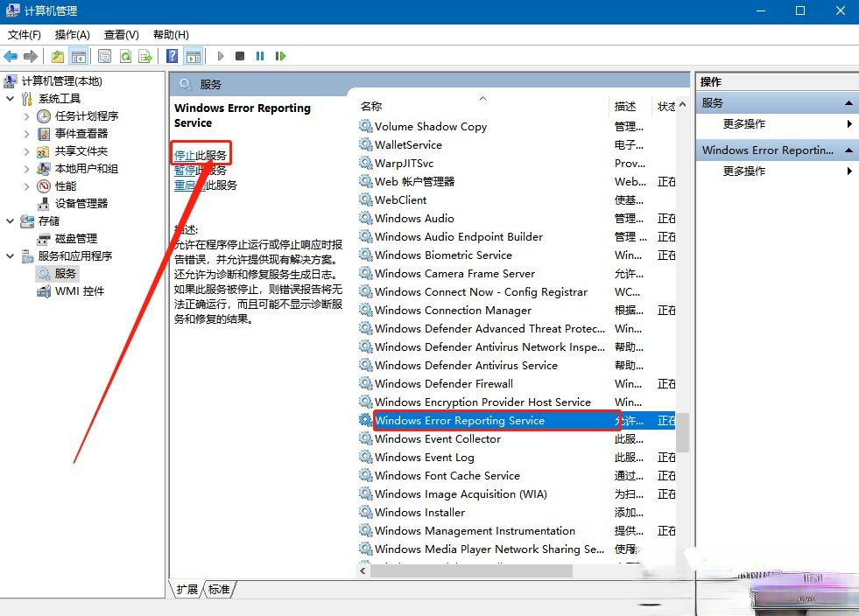The height and width of the screenshot is (616, 859).
Task: Switch to the 扩展 tab
Action: pos(187,589)
